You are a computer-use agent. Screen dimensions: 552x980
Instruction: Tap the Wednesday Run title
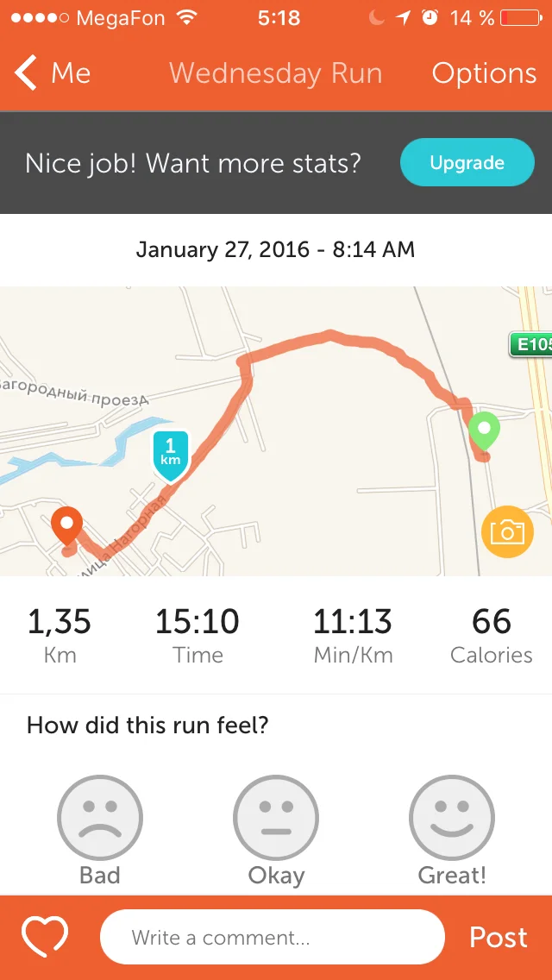pos(275,73)
